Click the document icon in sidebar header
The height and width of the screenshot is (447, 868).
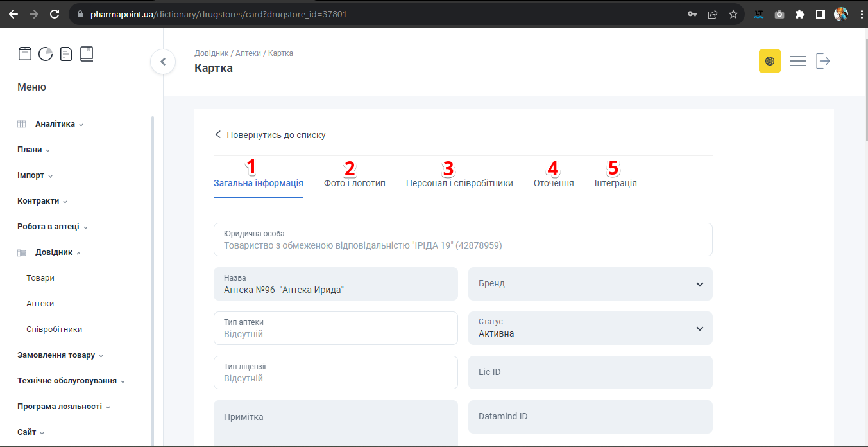[x=66, y=54]
